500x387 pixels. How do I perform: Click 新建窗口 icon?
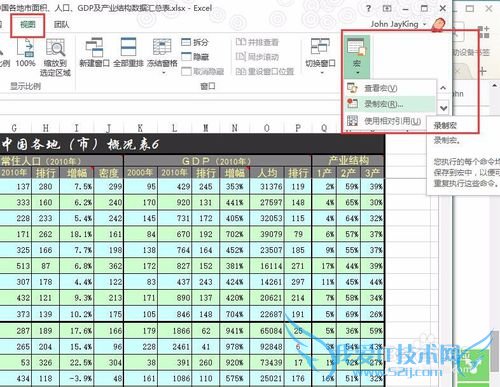click(x=94, y=48)
